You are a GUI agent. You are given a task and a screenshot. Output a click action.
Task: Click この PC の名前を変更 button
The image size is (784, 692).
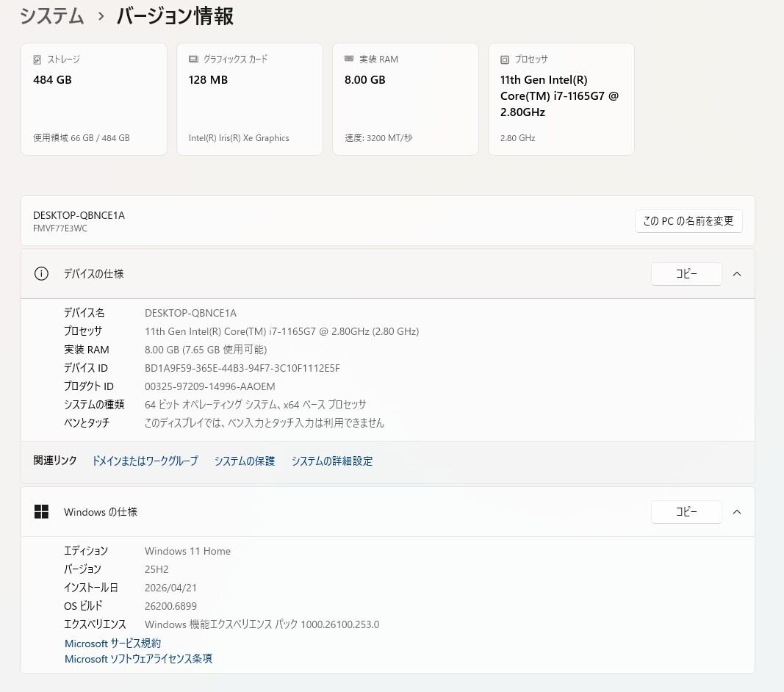coord(688,221)
